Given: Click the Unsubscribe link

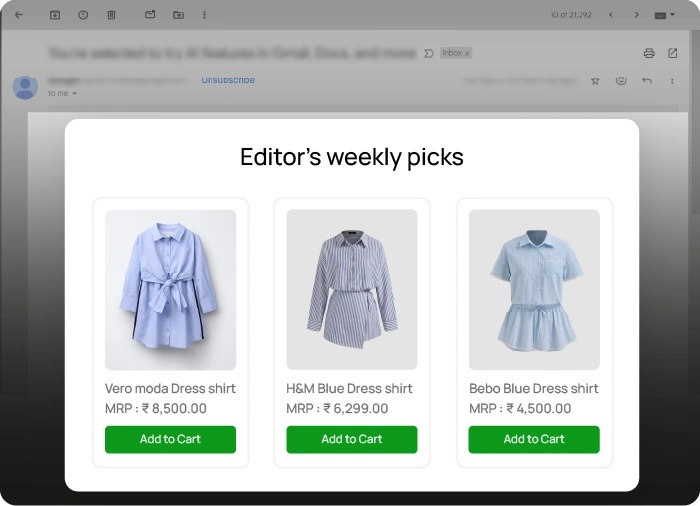Looking at the screenshot, I should tap(228, 80).
